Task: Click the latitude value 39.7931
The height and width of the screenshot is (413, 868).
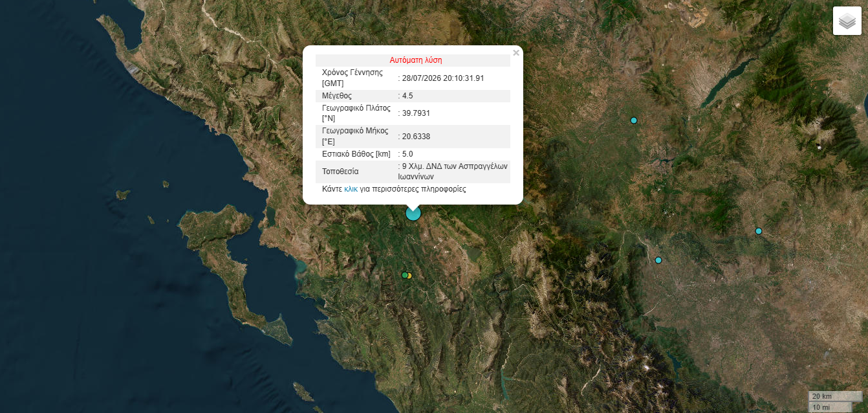Action: click(416, 113)
